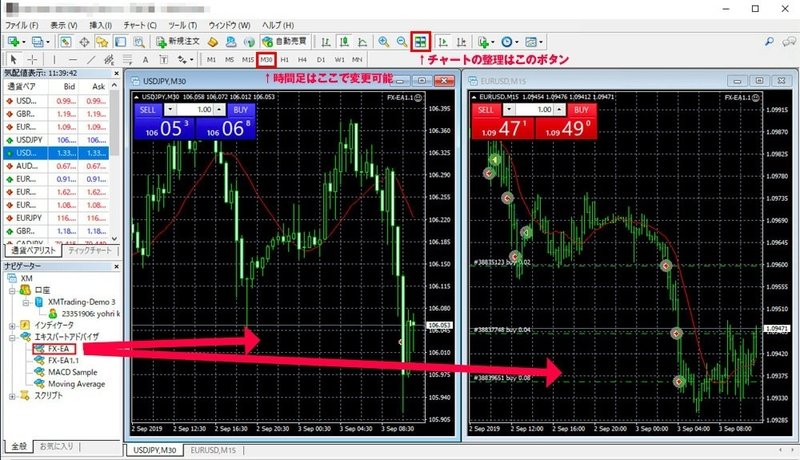Click the blue SELL button on USDJPY

pos(148,110)
